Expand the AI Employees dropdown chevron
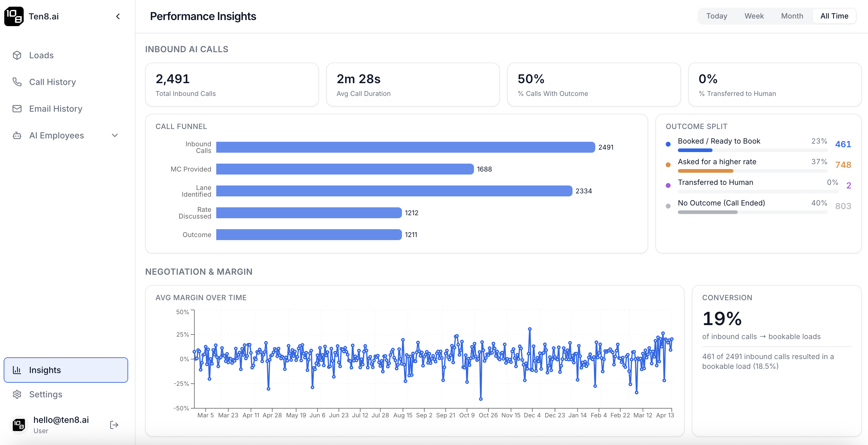Viewport: 868px width, 445px height. pyautogui.click(x=114, y=135)
